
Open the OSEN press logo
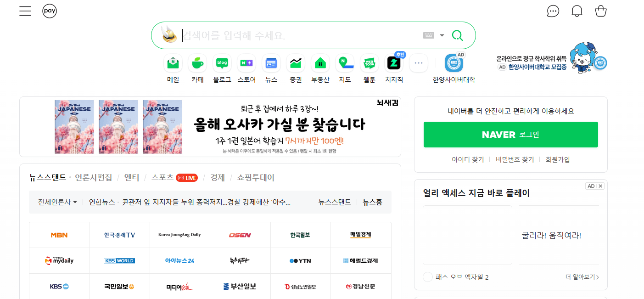[x=240, y=235]
